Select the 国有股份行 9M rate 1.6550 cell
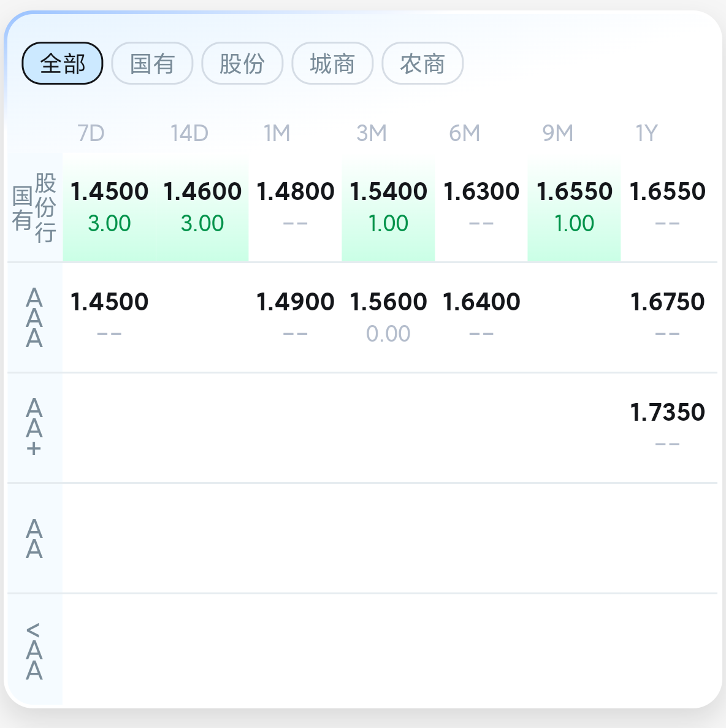Viewport: 726px width, 728px height. click(x=574, y=207)
